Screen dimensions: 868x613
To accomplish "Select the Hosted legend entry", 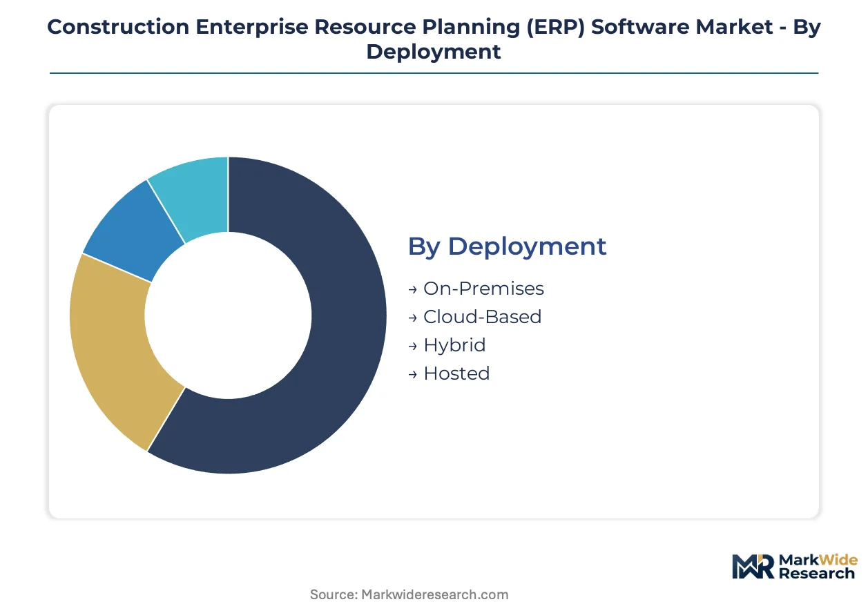I will pyautogui.click(x=449, y=373).
